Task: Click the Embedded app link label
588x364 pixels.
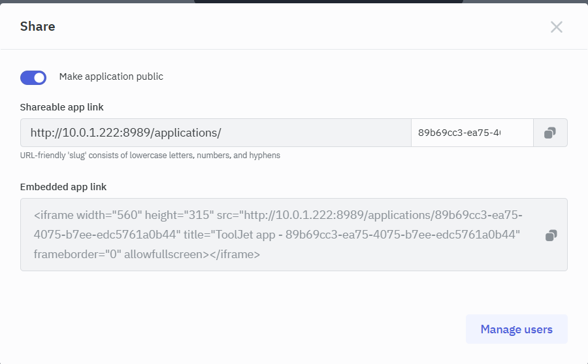Action: (x=63, y=187)
